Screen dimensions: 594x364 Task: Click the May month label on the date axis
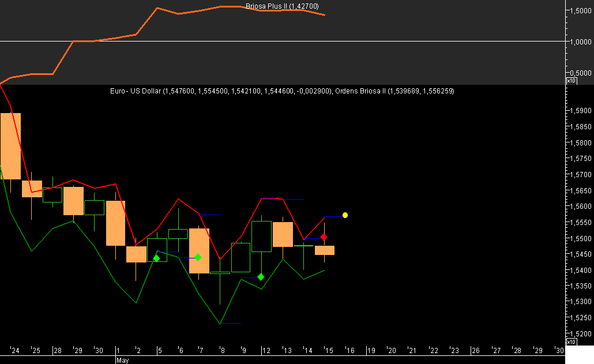pos(122,360)
